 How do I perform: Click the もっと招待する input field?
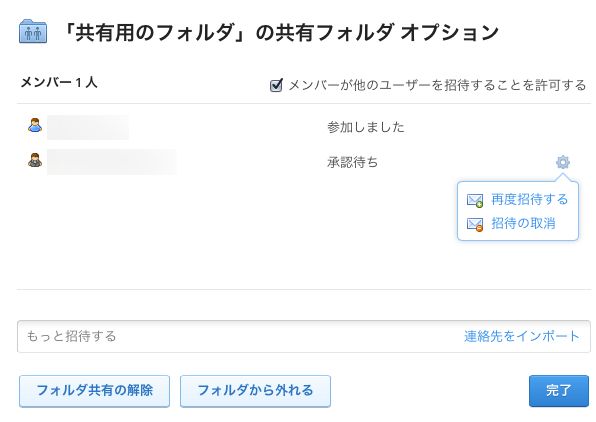(x=304, y=336)
